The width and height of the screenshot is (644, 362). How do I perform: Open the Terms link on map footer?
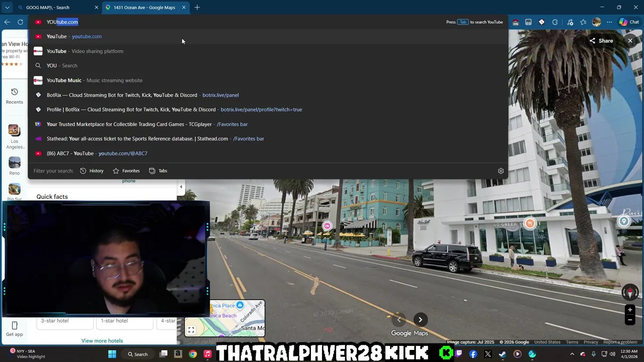572,342
